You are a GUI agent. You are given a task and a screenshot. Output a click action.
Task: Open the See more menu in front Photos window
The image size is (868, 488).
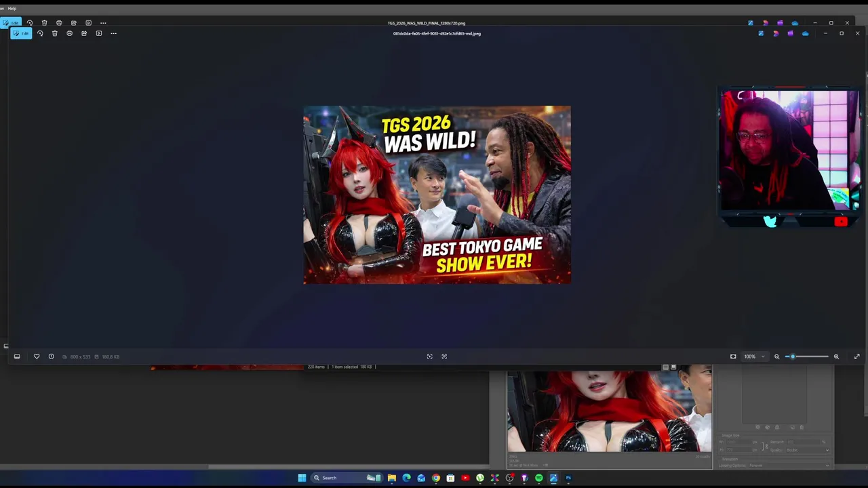point(113,33)
